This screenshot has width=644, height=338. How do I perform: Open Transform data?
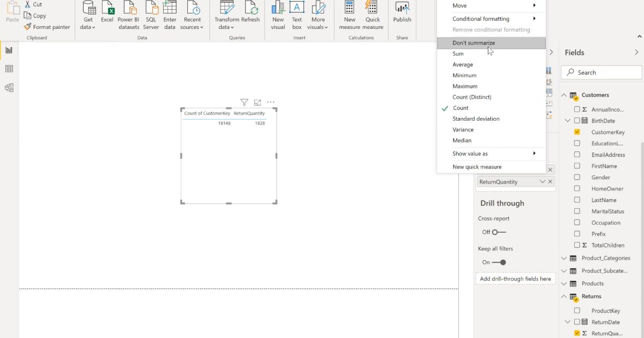coord(226,15)
